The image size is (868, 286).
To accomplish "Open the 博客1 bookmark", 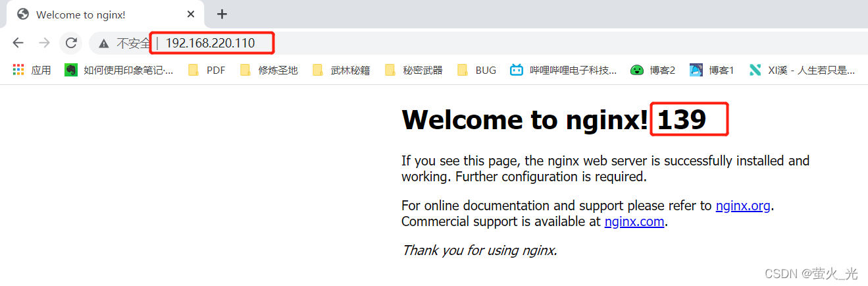I will point(712,70).
